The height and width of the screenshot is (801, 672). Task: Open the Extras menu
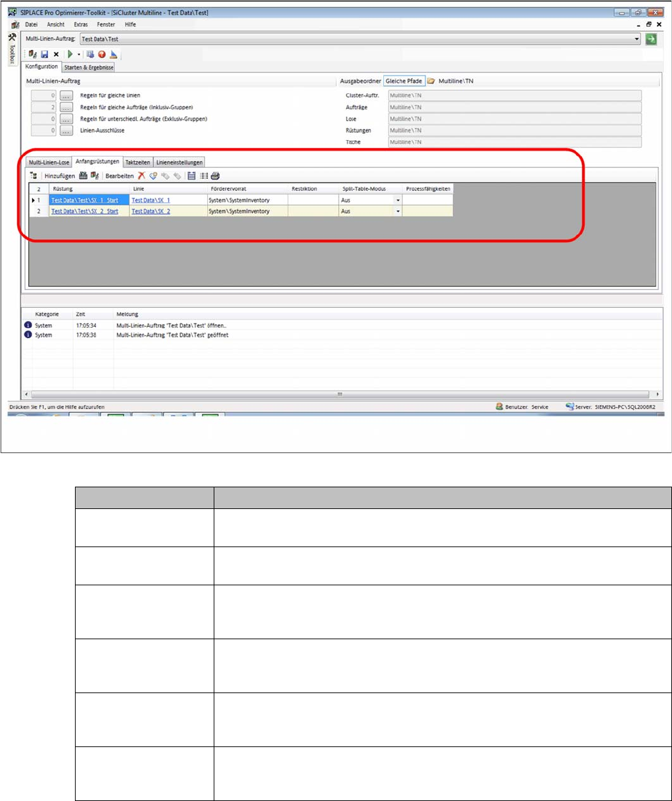tap(81, 24)
